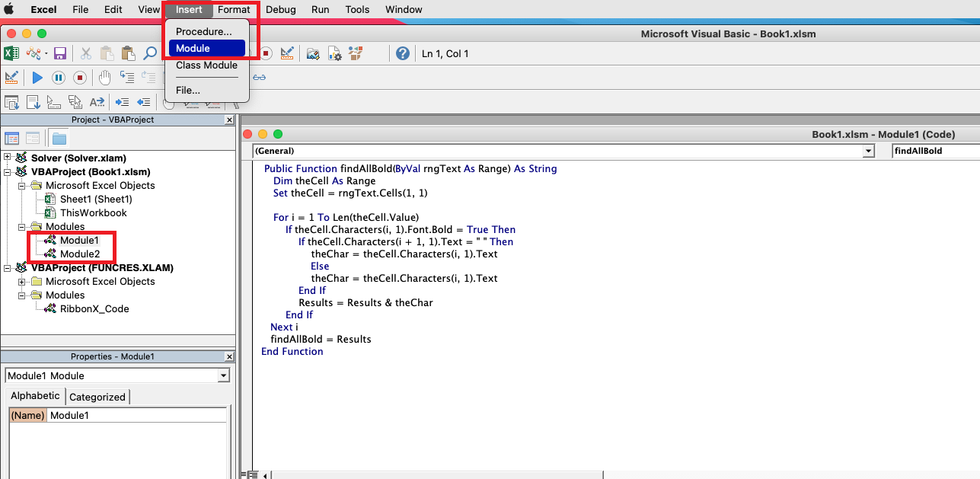This screenshot has height=479, width=980.
Task: Click the Indent icon in edit toolbar
Action: [x=122, y=101]
